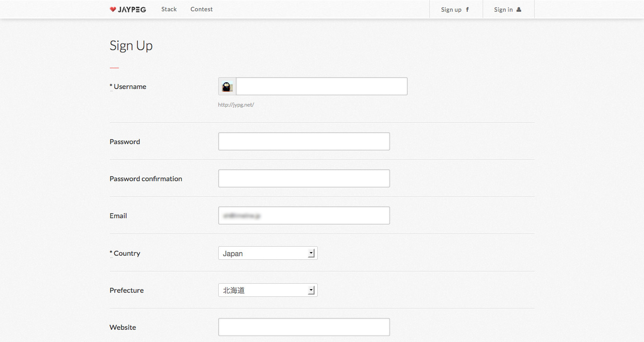This screenshot has width=644, height=342.
Task: Select the Password confirmation input field
Action: [x=304, y=178]
